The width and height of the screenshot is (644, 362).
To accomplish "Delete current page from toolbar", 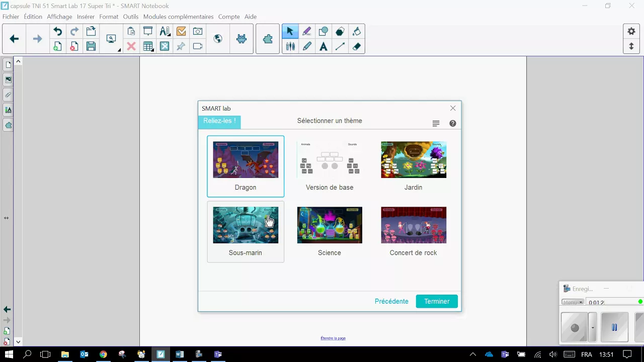I will click(74, 46).
